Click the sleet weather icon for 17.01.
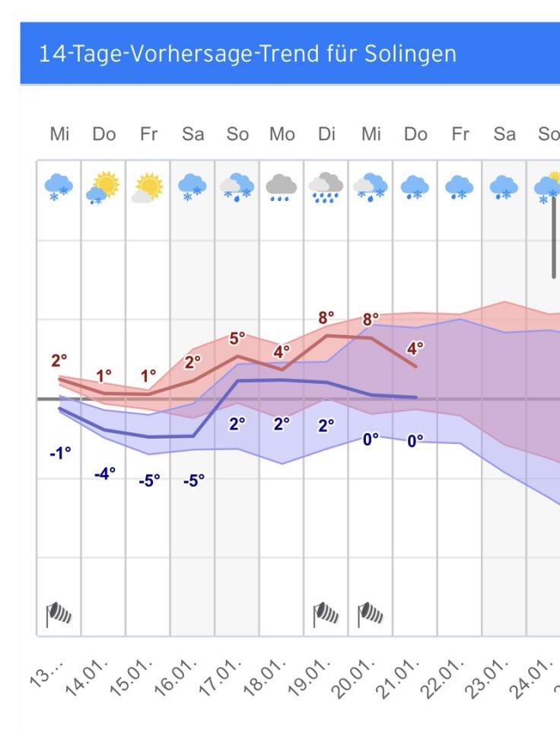Screen dimensions: 560x731 237,187
